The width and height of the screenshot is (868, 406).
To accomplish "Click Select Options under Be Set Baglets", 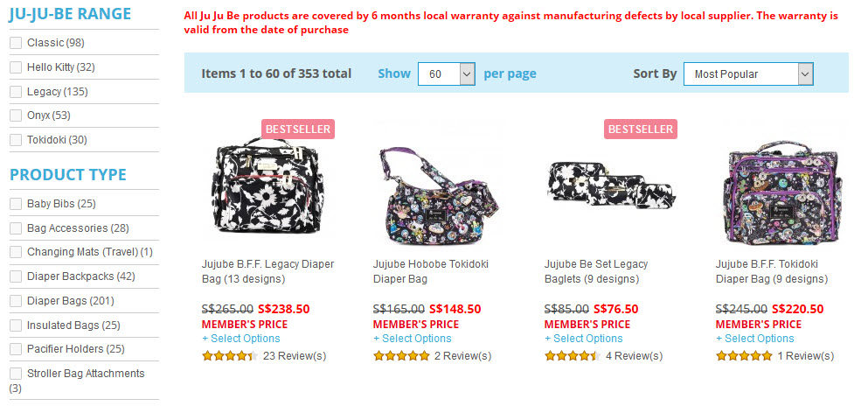I will [583, 339].
